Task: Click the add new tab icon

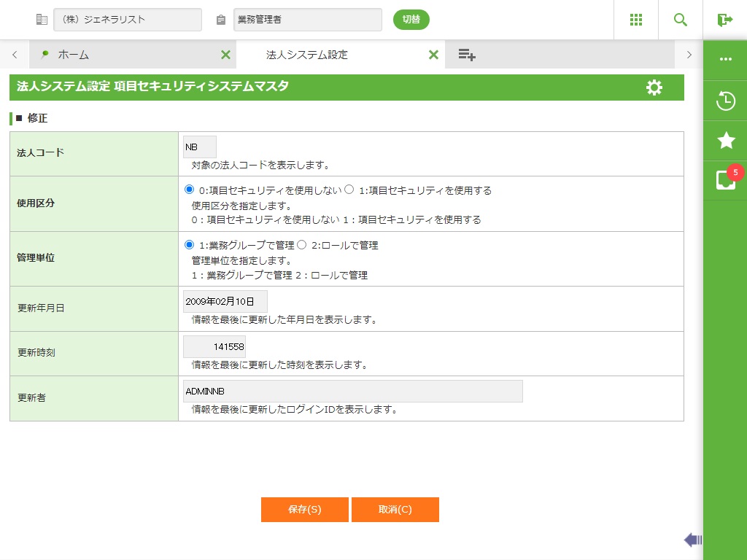Action: (467, 55)
